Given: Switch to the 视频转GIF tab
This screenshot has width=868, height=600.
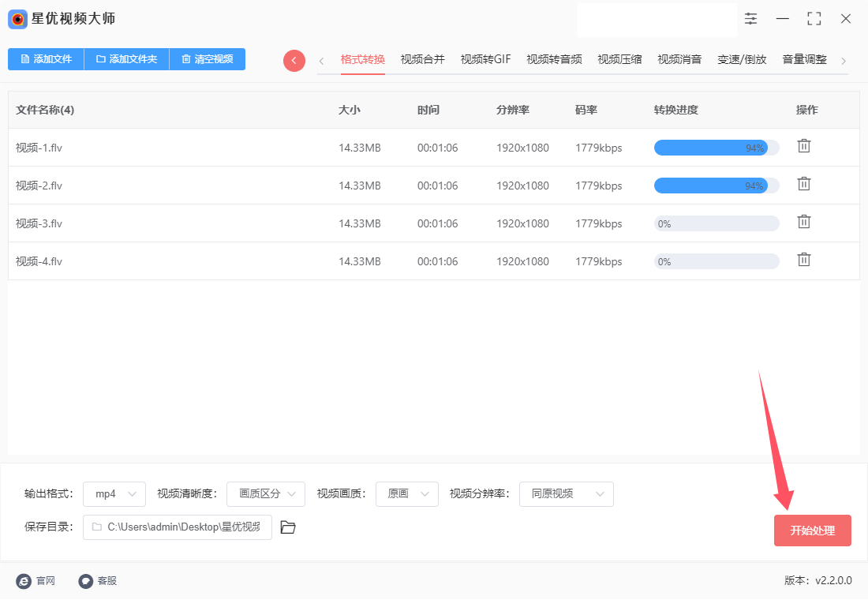Looking at the screenshot, I should coord(485,59).
